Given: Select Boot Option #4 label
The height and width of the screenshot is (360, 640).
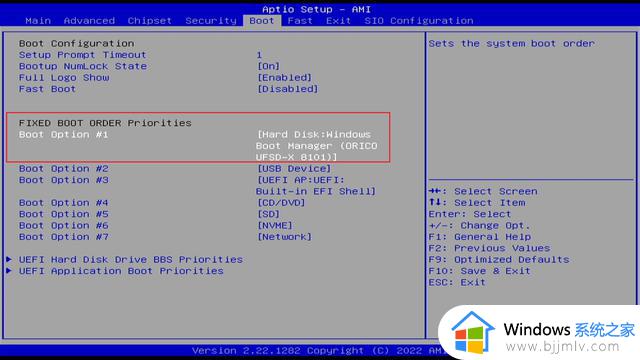Looking at the screenshot, I should pos(63,203).
